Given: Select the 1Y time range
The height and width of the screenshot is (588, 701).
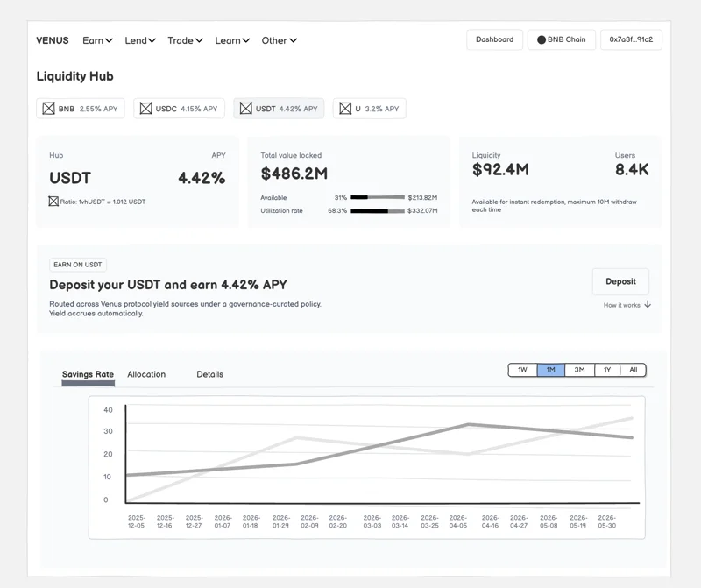Looking at the screenshot, I should pyautogui.click(x=607, y=370).
